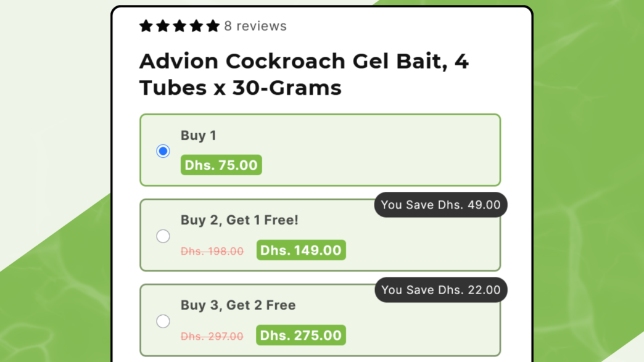This screenshot has height=362, width=644.
Task: Click the Dhs. 149.00 price badge
Action: pyautogui.click(x=301, y=250)
